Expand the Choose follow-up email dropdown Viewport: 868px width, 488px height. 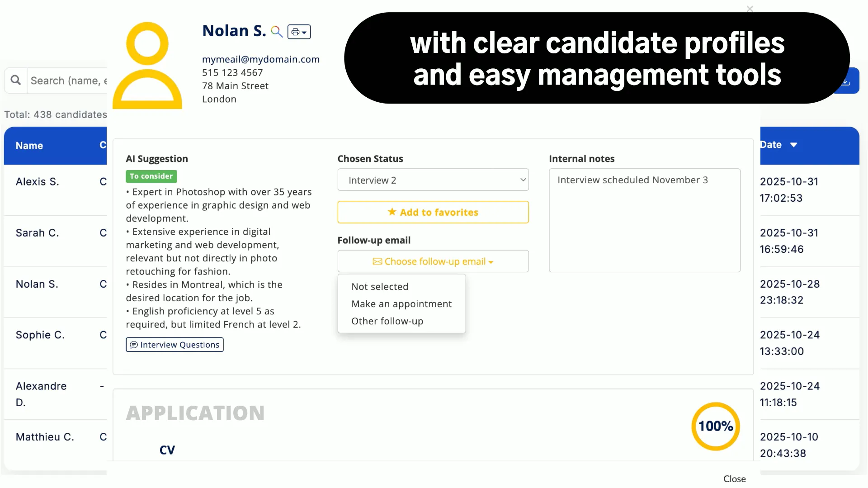[x=433, y=261]
